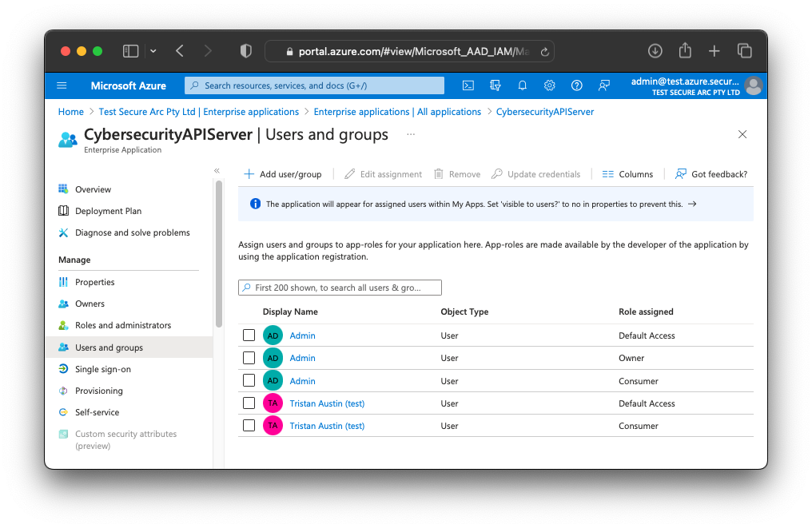Click the Role assigned column header
Viewport: 812px width, 528px height.
click(646, 312)
